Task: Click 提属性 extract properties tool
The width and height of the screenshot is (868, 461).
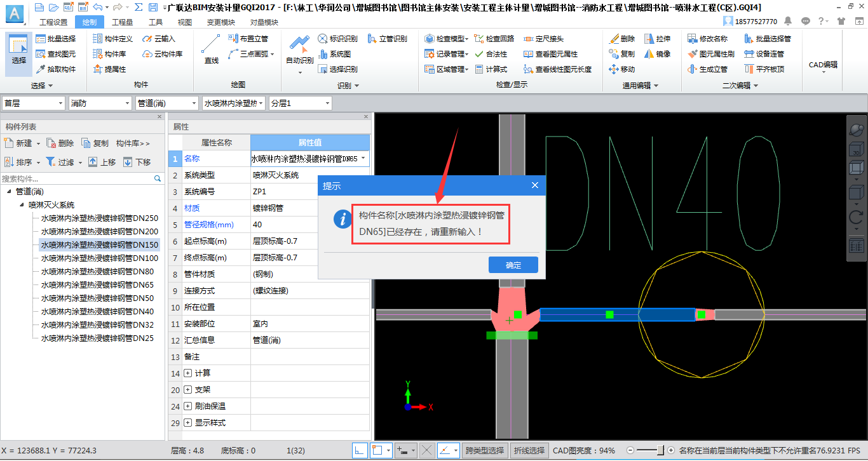Action: [109, 69]
